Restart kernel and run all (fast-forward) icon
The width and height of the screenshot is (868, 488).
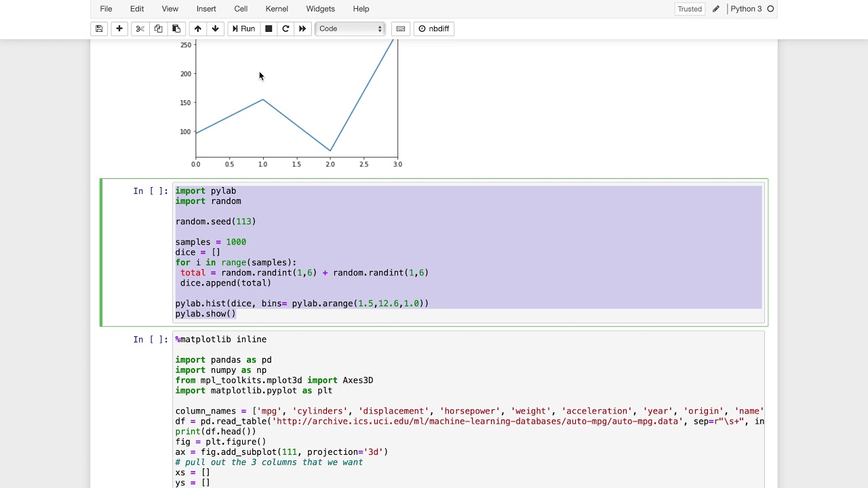point(302,28)
